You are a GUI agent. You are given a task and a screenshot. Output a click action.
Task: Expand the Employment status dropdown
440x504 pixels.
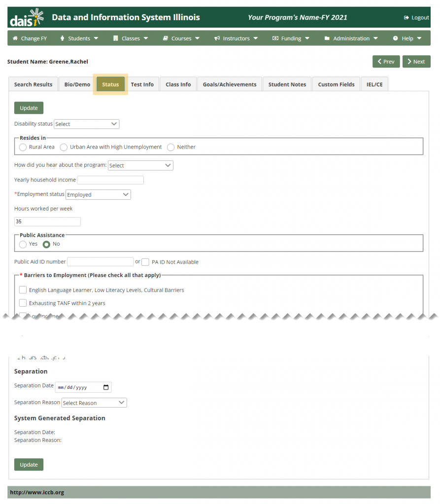98,194
